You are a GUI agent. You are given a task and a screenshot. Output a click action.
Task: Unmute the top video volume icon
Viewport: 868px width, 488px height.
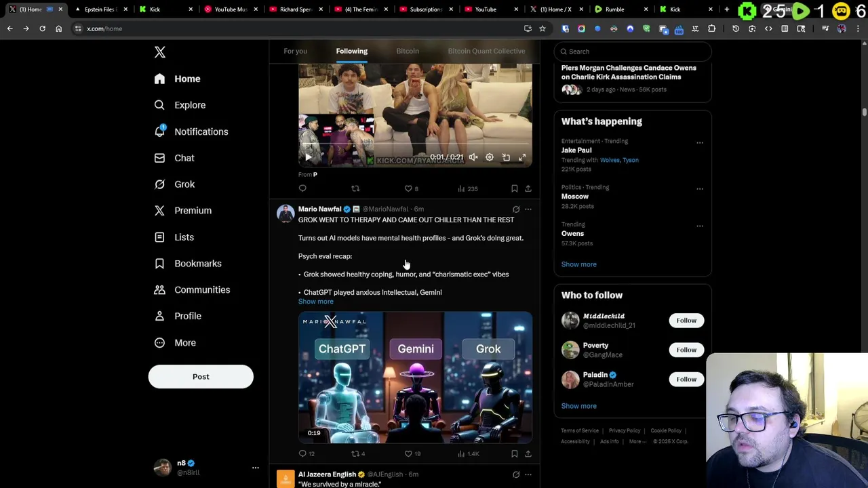point(473,157)
